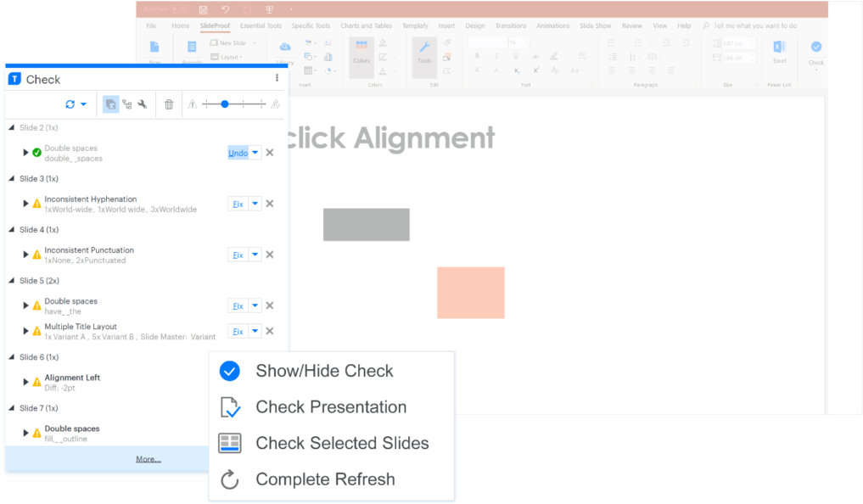The height and width of the screenshot is (504, 863).
Task: Toggle the slide grouping view icon
Action: pyautogui.click(x=110, y=104)
